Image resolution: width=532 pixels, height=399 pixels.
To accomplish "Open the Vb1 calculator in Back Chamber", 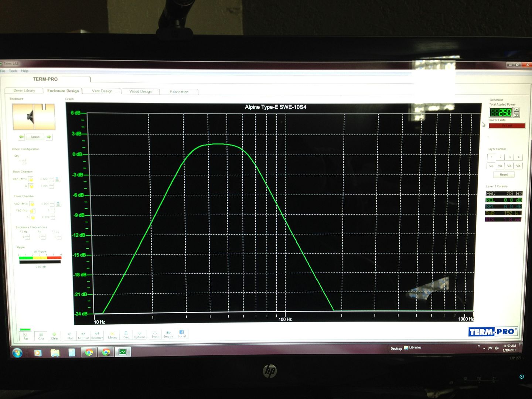I will [57, 179].
